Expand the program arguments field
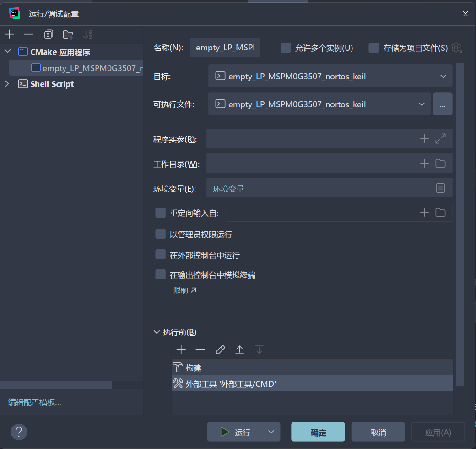This screenshot has width=476, height=449. (x=440, y=139)
